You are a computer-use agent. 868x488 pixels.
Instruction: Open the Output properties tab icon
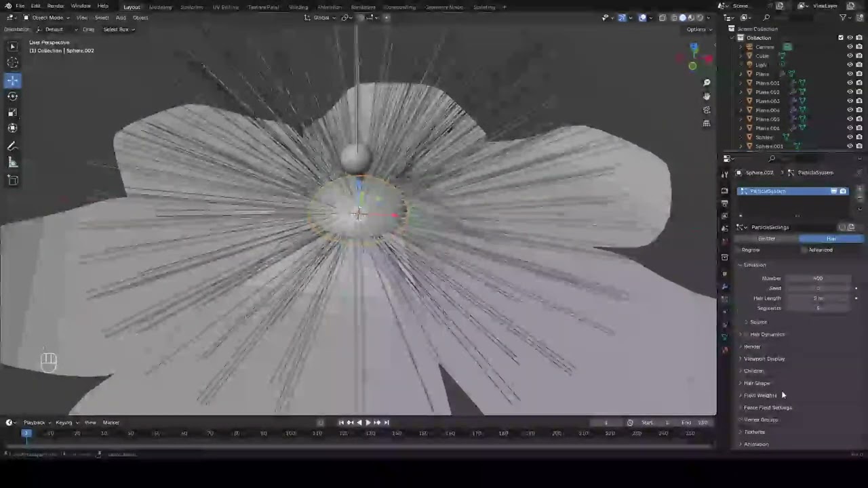coord(725,203)
